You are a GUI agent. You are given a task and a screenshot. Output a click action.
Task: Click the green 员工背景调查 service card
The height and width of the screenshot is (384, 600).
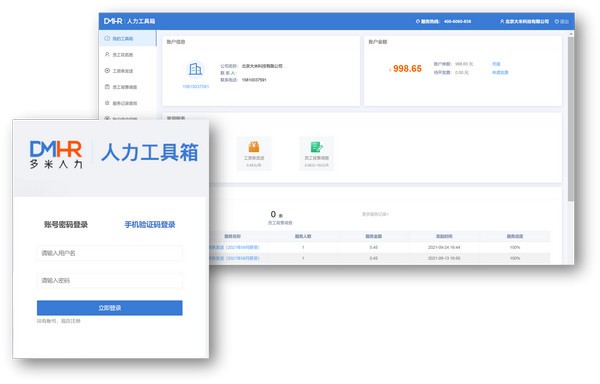[x=316, y=153]
